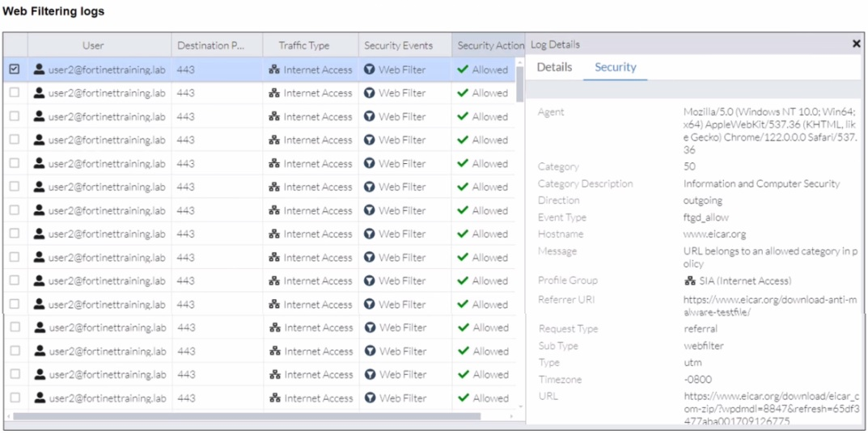This screenshot has height=438, width=868.
Task: Click the user icon in the first log row
Action: pyautogui.click(x=39, y=69)
